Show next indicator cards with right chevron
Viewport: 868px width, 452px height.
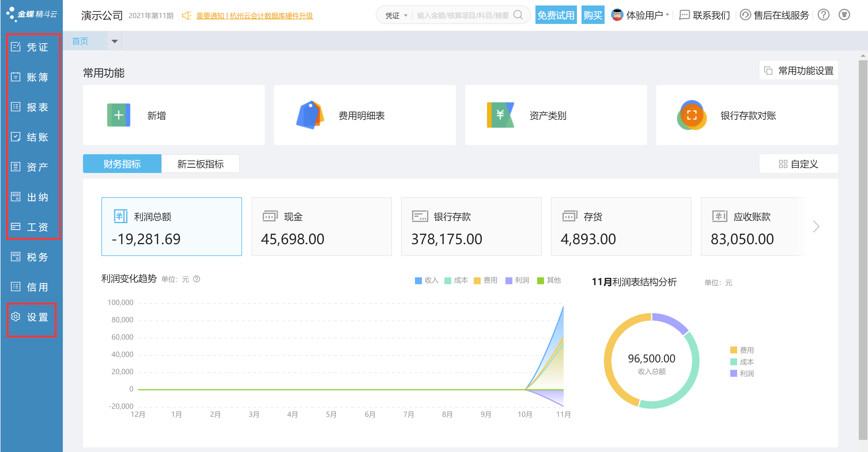(816, 227)
